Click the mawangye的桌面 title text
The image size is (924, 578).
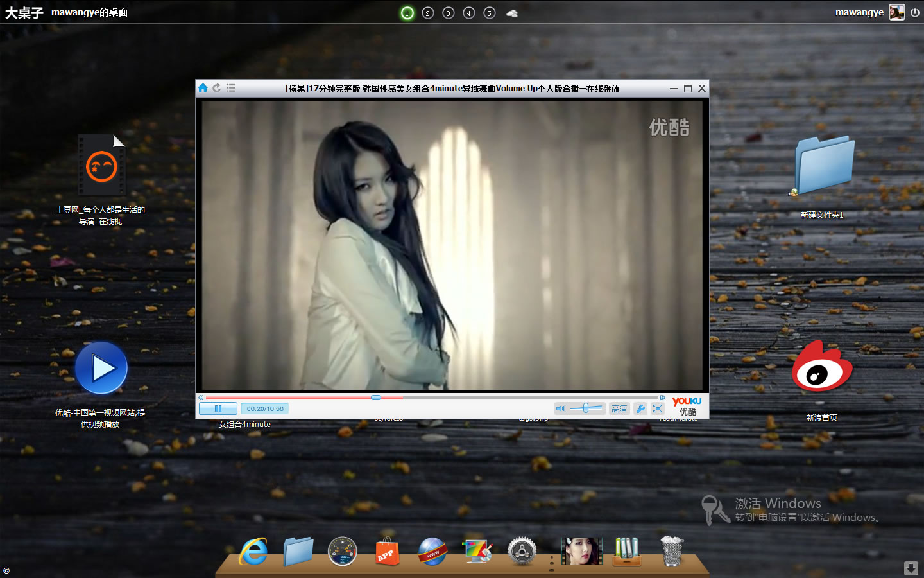pos(90,12)
